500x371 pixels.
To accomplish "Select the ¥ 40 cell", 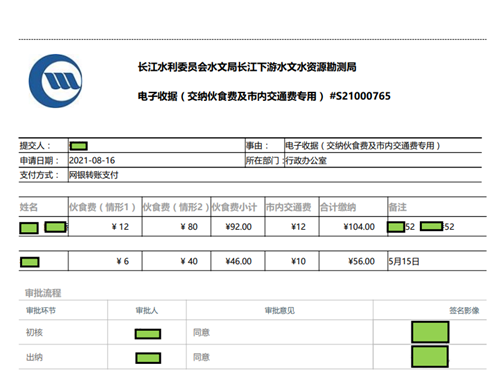I will (x=189, y=261).
